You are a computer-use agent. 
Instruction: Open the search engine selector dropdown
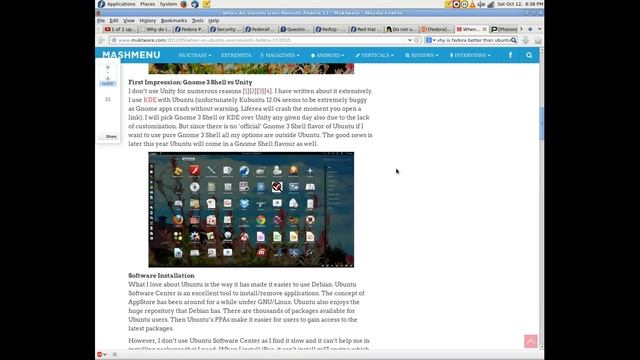(430, 40)
